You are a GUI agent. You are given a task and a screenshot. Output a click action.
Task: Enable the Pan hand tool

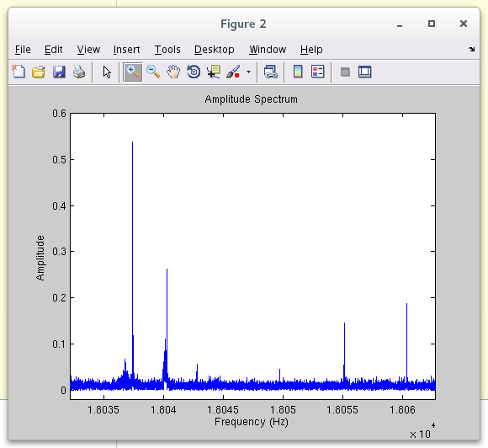[173, 72]
